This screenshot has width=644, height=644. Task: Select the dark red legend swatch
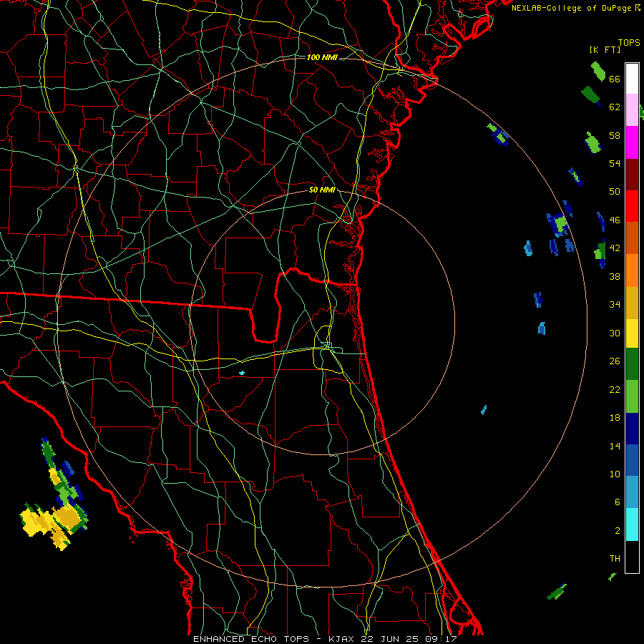[632, 175]
